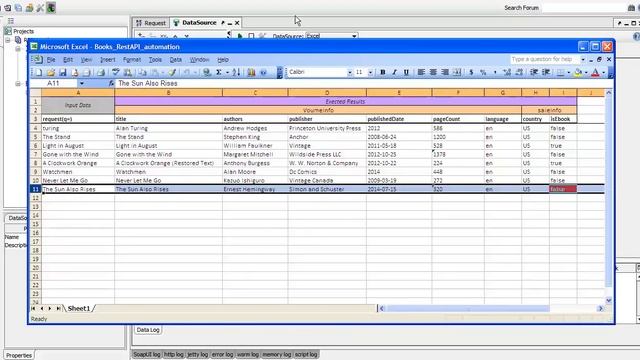Open the Name Box dropdown arrow
640x360 pixels.
pyautogui.click(x=82, y=83)
